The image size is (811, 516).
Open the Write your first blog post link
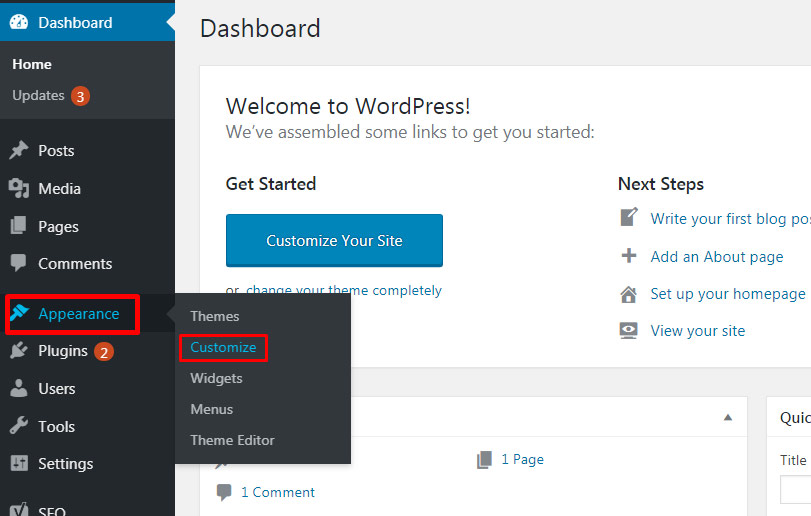point(730,219)
